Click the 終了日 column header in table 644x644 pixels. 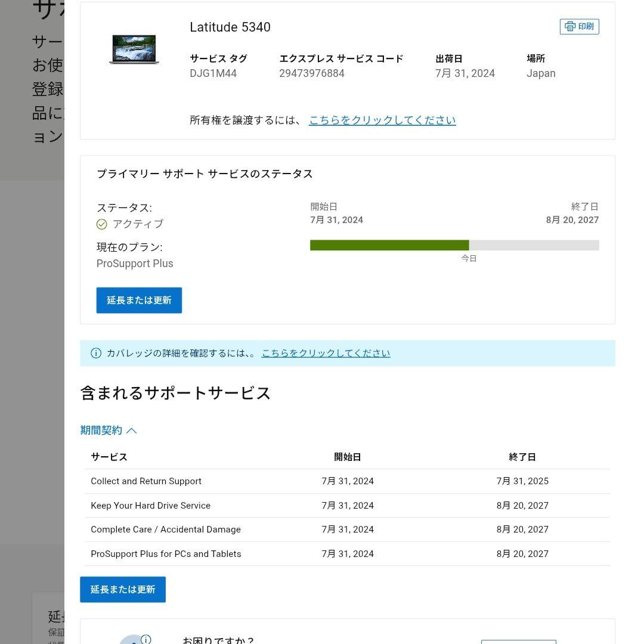(522, 457)
